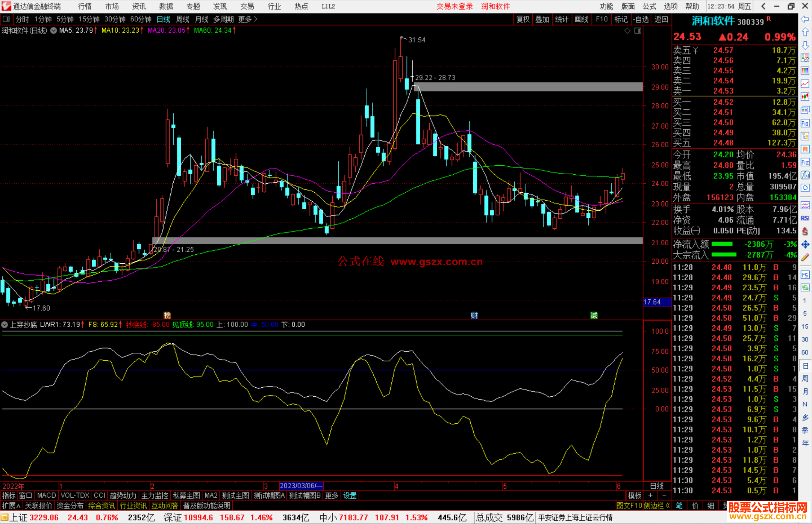The height and width of the screenshot is (524, 812).
Task: Expand the 扩展 panel at bottom left
Action: (x=11, y=506)
